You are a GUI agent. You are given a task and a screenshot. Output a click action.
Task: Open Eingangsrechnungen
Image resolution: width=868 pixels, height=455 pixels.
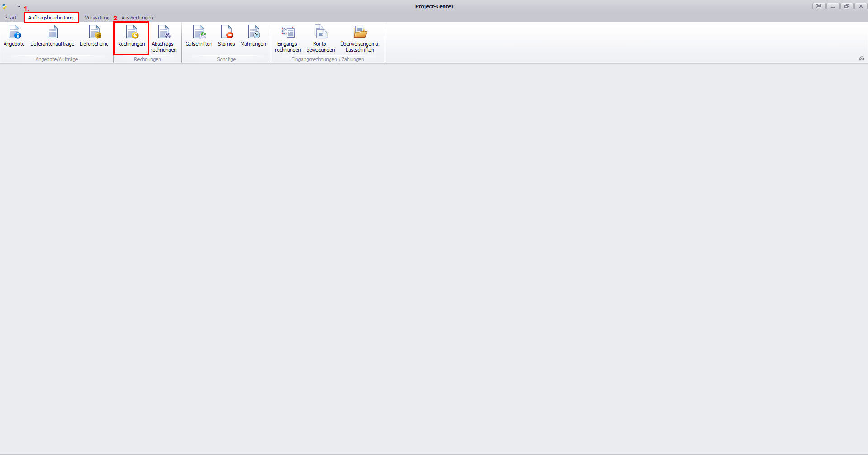(x=288, y=37)
